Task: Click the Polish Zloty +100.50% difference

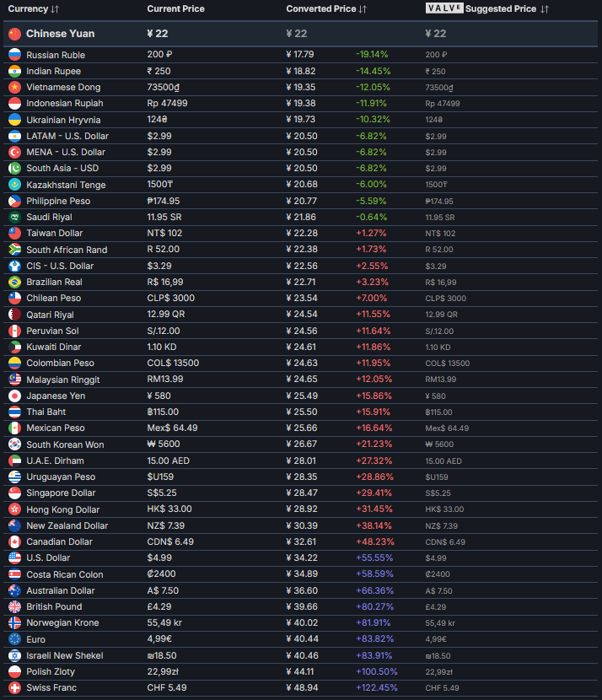Action: click(x=377, y=671)
